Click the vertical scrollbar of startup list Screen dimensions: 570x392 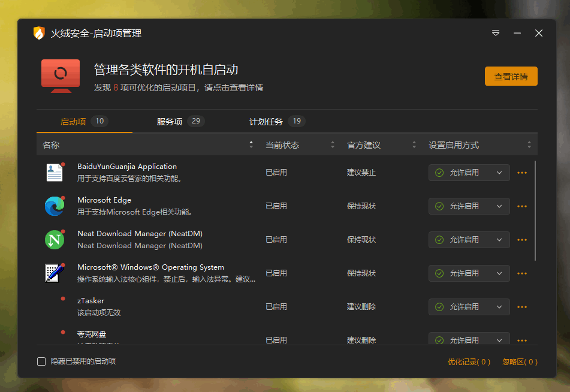[x=535, y=210]
